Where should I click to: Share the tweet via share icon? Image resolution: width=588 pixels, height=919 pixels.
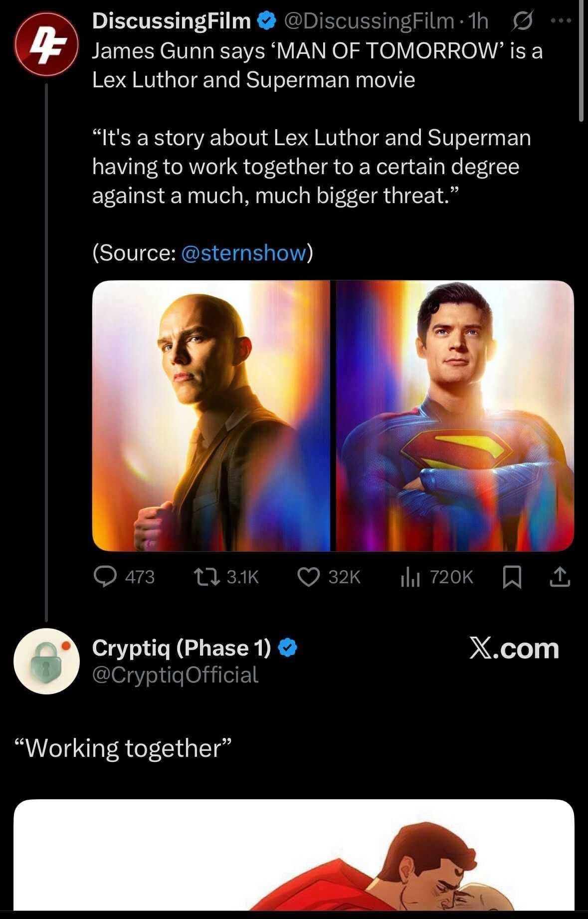pos(561,577)
